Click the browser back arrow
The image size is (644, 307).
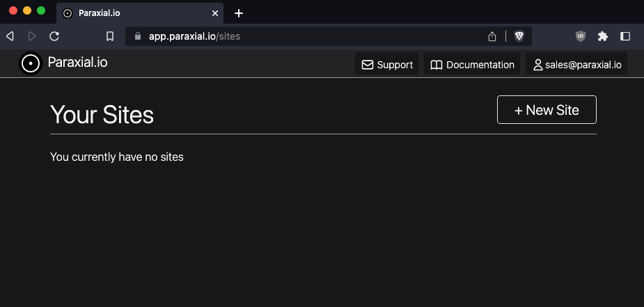[x=10, y=36]
